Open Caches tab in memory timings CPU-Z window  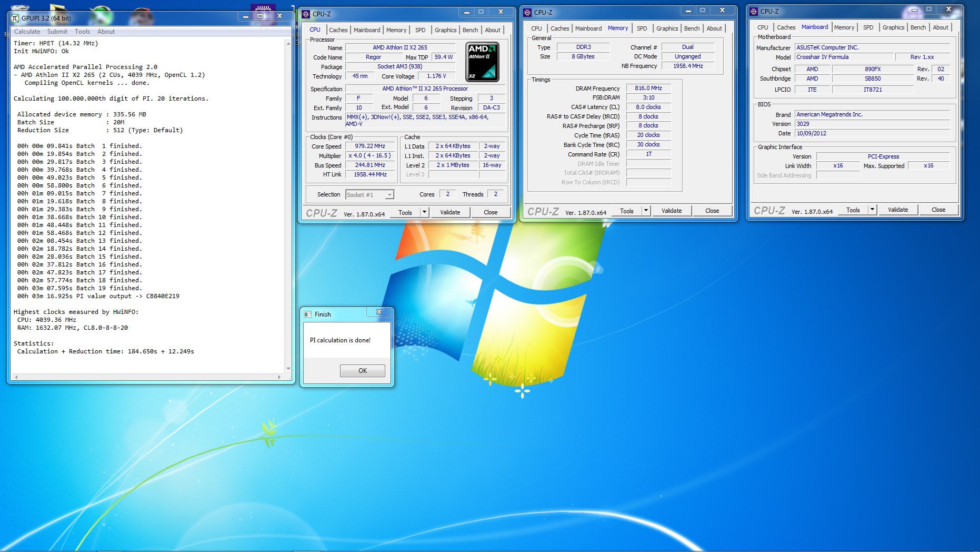[x=560, y=28]
